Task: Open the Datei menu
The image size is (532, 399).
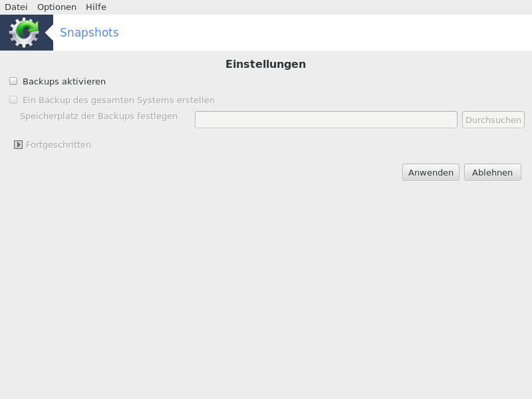Action: pyautogui.click(x=16, y=7)
